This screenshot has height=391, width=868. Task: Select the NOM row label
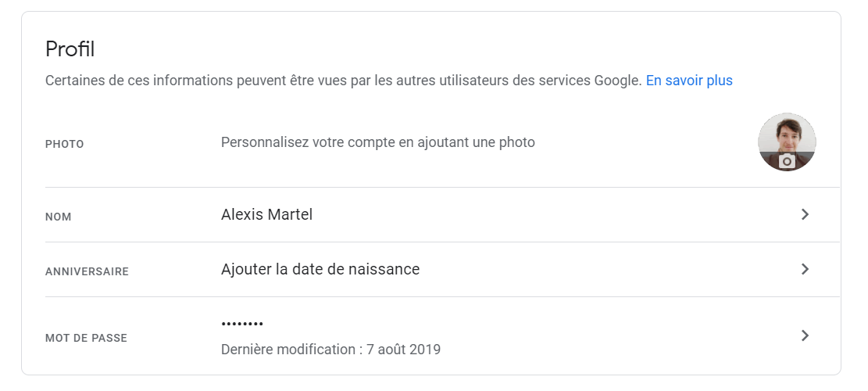59,217
